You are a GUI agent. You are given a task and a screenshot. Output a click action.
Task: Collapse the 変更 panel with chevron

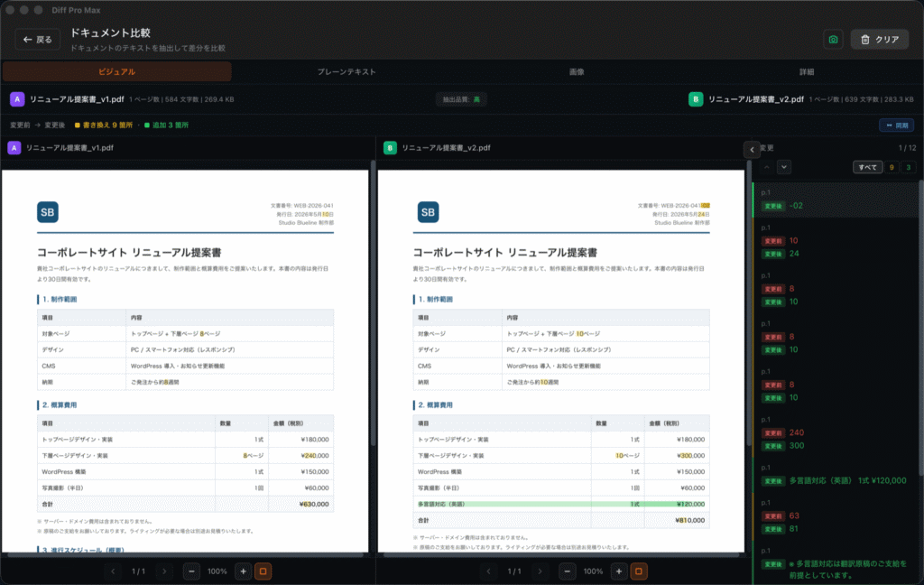pyautogui.click(x=752, y=149)
